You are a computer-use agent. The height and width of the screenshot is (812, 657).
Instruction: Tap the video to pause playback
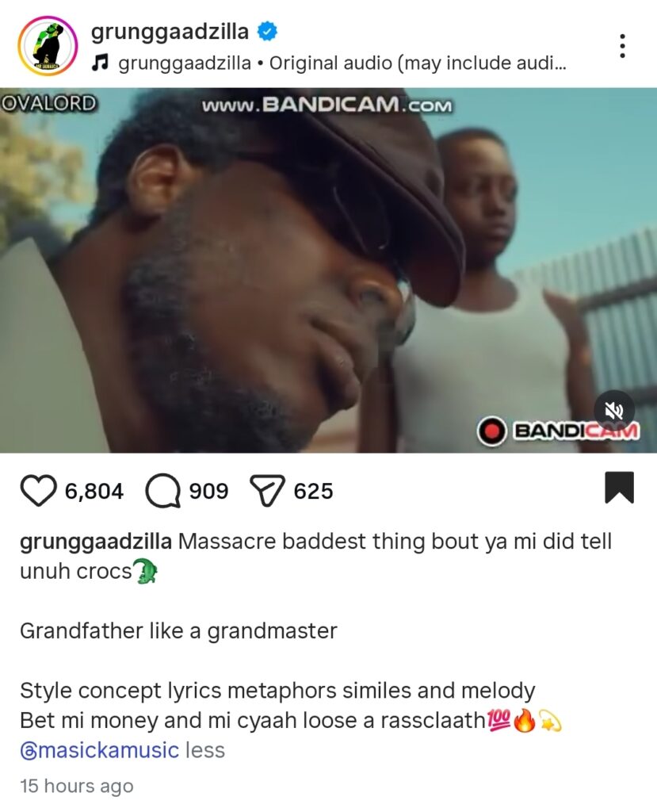328,270
